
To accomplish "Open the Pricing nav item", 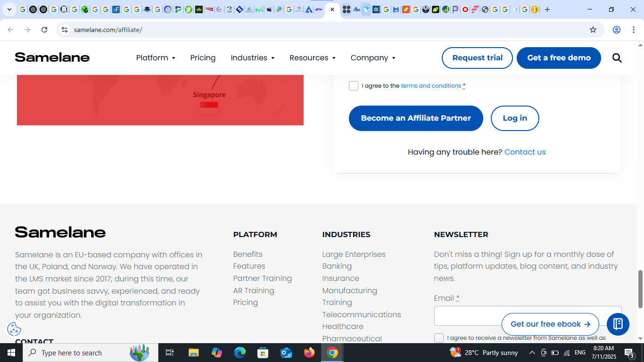I will (203, 58).
